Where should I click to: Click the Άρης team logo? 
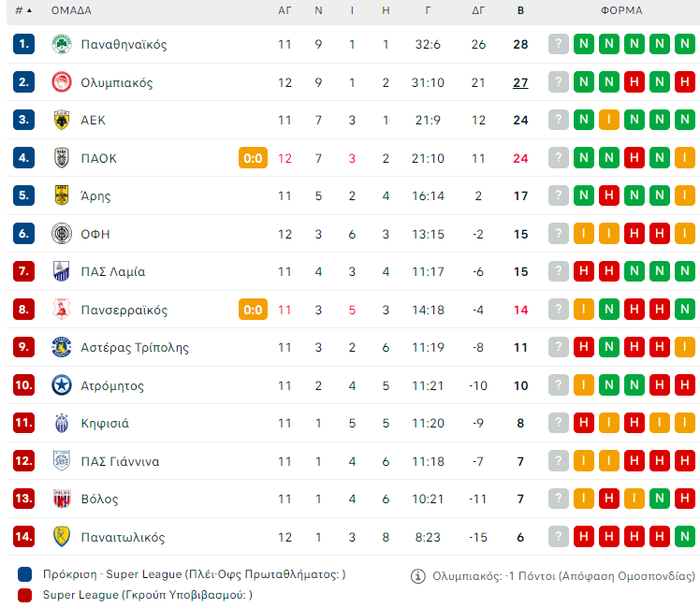62,195
